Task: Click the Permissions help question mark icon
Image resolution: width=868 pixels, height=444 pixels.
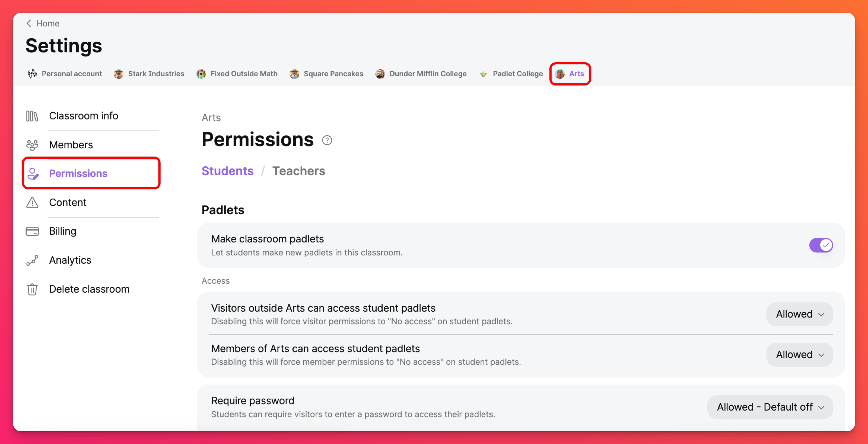Action: tap(327, 140)
